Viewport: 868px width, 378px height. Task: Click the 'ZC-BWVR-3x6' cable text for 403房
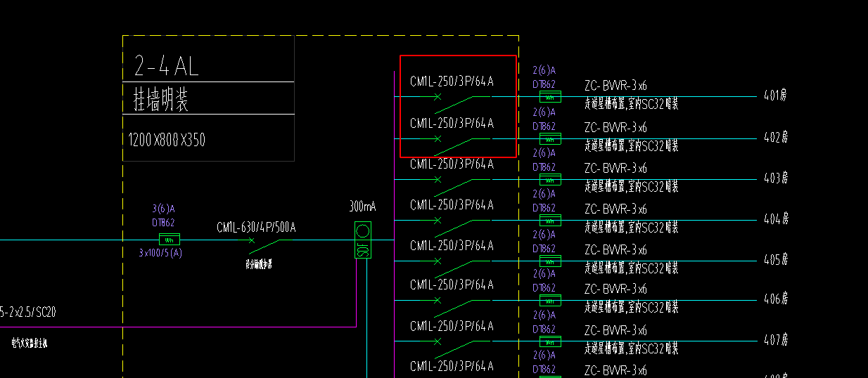(x=615, y=168)
